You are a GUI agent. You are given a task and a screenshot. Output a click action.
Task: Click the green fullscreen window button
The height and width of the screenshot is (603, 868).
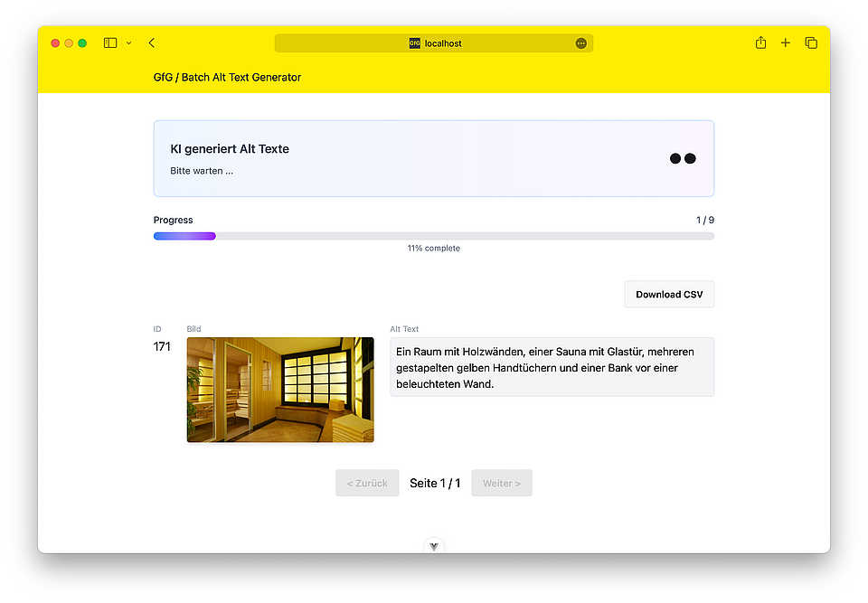coord(82,43)
